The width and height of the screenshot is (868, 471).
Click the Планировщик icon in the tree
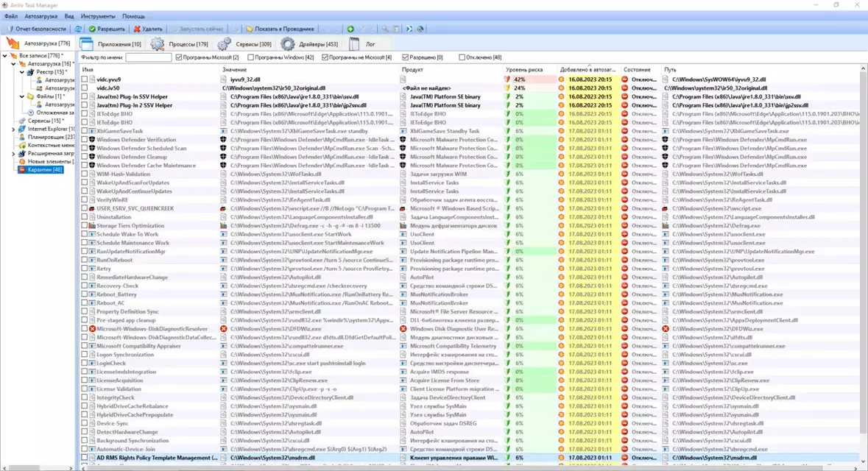[x=21, y=137]
